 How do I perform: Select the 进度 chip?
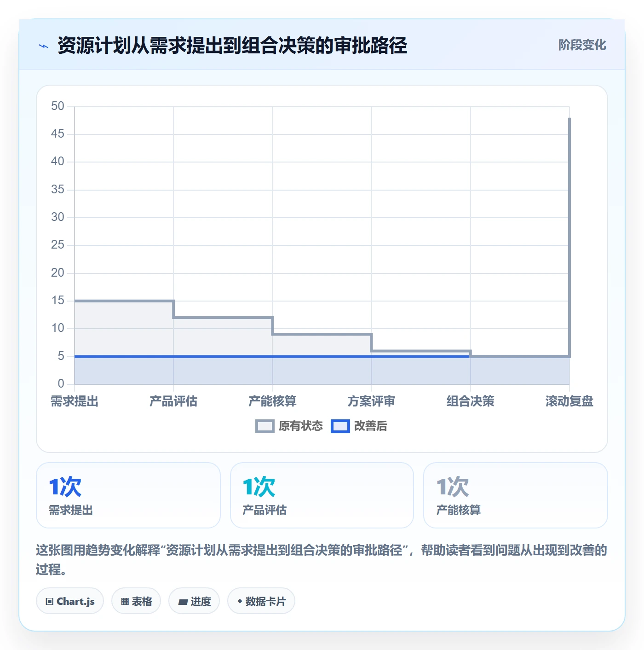pos(194,601)
